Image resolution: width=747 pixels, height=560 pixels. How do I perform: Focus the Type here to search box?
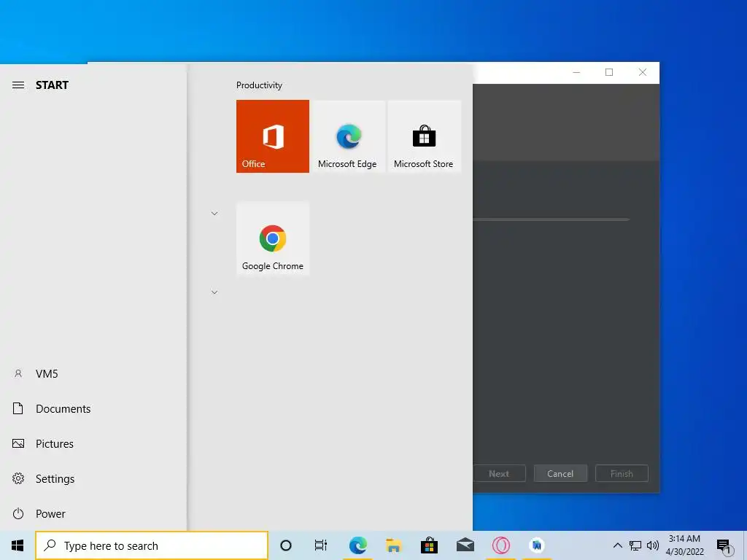click(x=152, y=545)
